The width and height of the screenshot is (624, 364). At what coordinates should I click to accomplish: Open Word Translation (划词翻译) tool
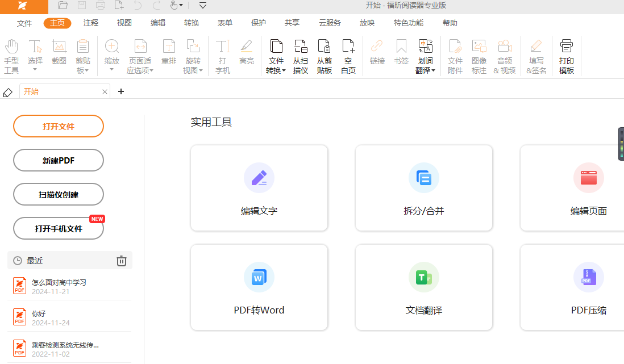click(426, 56)
